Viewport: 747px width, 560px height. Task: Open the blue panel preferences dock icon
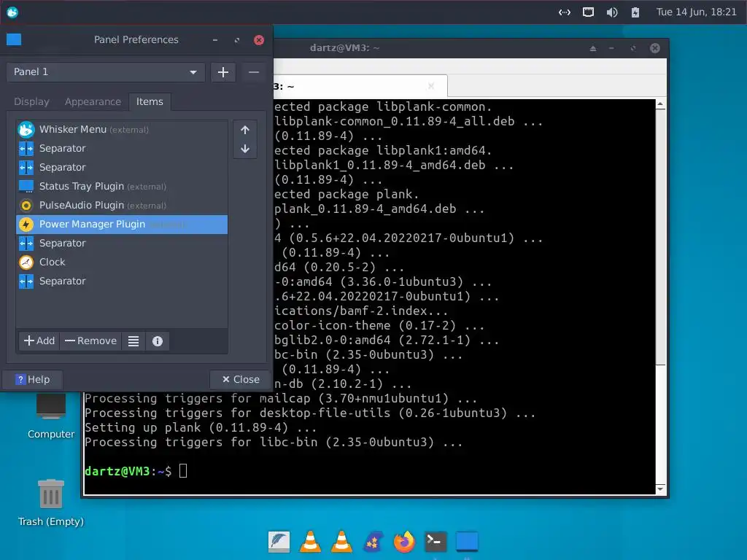click(467, 542)
